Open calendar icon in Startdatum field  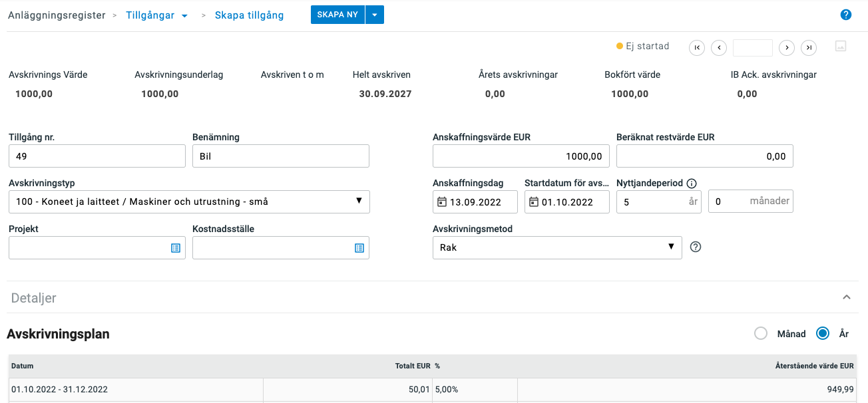[534, 202]
